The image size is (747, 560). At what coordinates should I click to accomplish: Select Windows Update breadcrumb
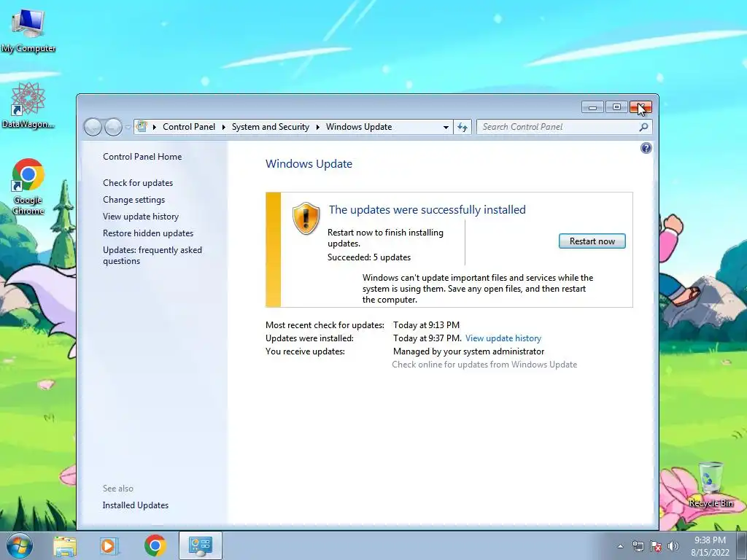tap(359, 127)
